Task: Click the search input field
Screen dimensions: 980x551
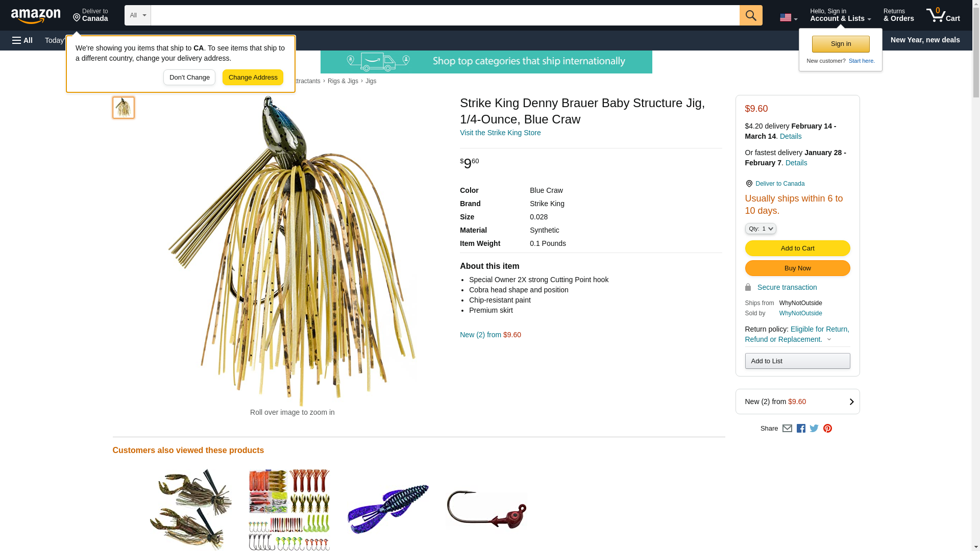Action: pos(445,15)
